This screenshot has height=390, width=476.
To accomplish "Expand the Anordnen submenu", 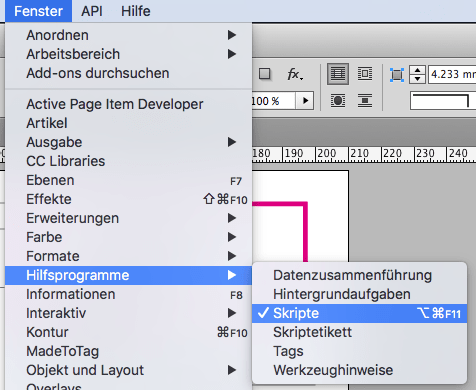I will [129, 35].
